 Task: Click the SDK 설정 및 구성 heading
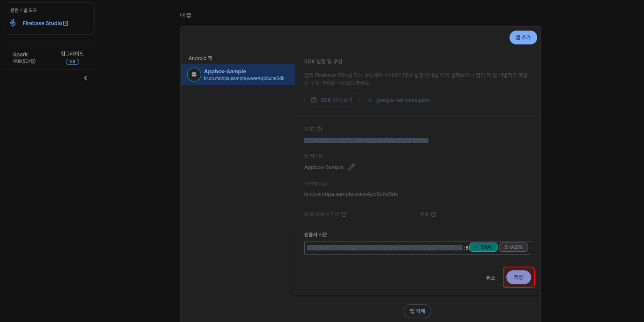(323, 61)
